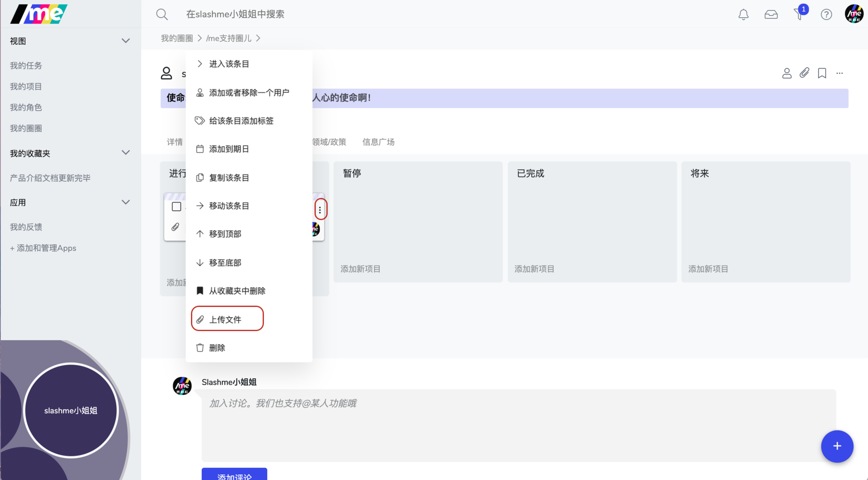This screenshot has height=480, width=868.
Task: Open 我的项目 in sidebar
Action: pos(26,86)
